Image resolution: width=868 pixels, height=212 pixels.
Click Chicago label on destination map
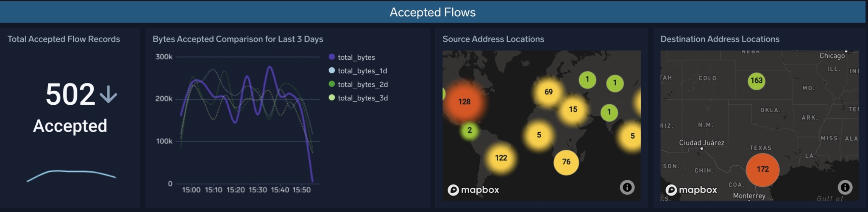(832, 56)
